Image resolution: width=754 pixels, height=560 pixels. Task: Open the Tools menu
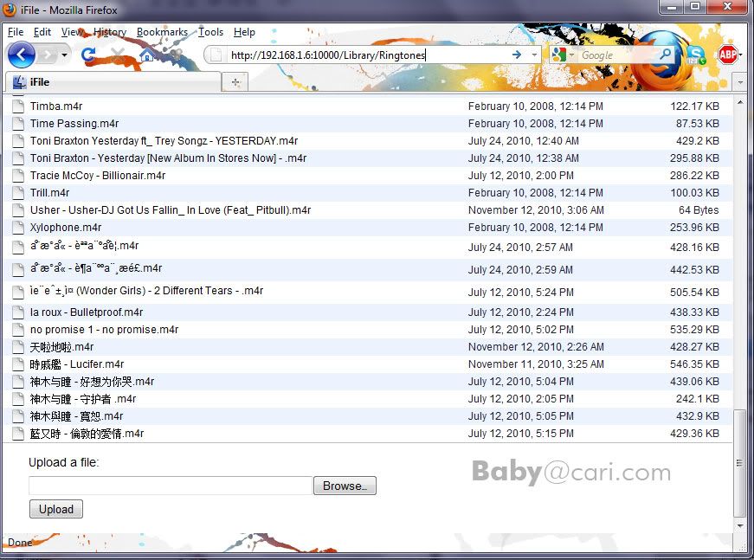click(x=210, y=32)
